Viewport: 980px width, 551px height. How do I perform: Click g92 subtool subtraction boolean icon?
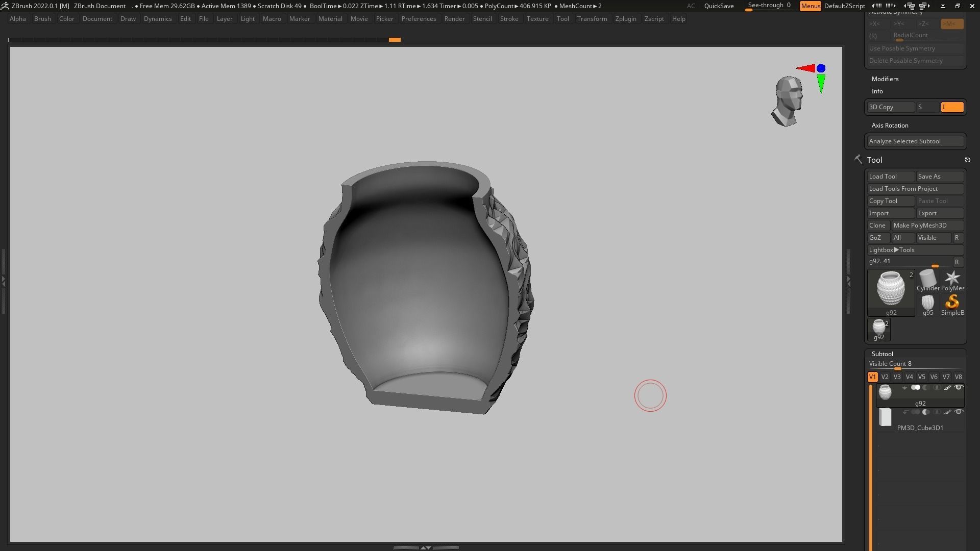926,388
